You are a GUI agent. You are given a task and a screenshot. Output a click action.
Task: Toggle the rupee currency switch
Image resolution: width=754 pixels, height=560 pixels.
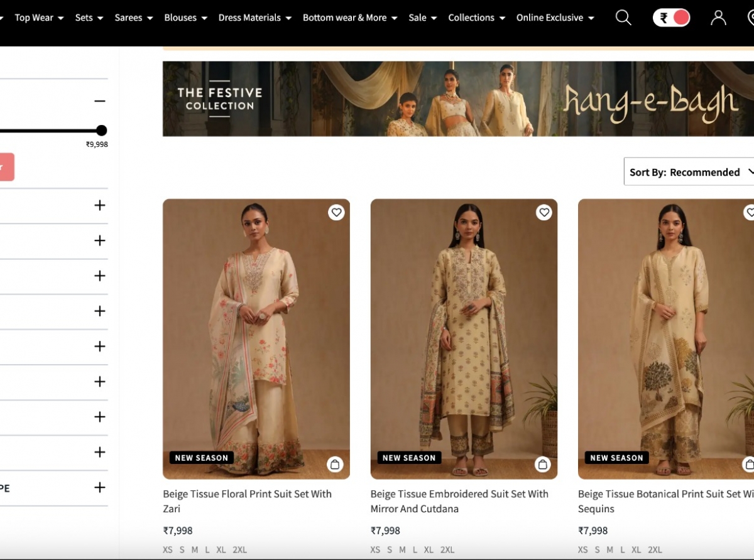click(x=671, y=18)
